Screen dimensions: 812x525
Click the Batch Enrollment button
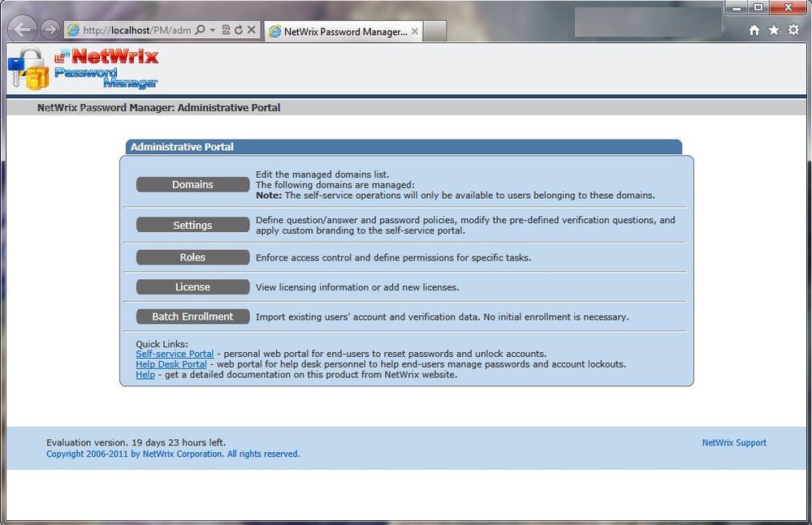pyautogui.click(x=192, y=316)
